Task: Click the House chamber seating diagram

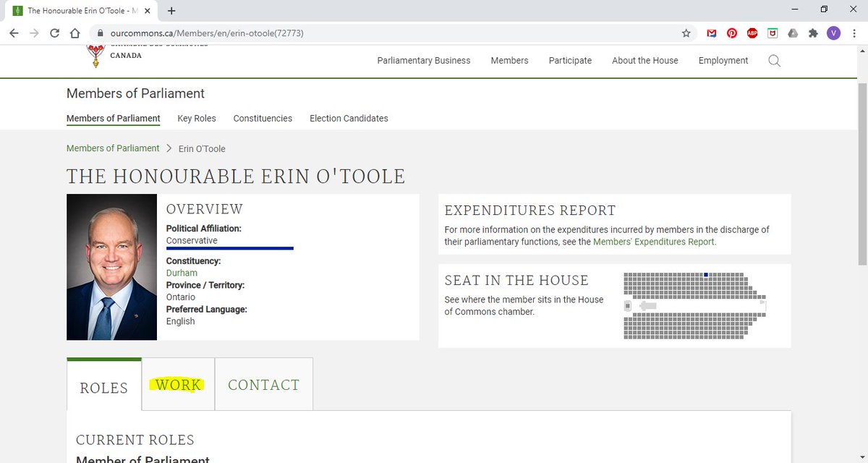Action: [695, 305]
